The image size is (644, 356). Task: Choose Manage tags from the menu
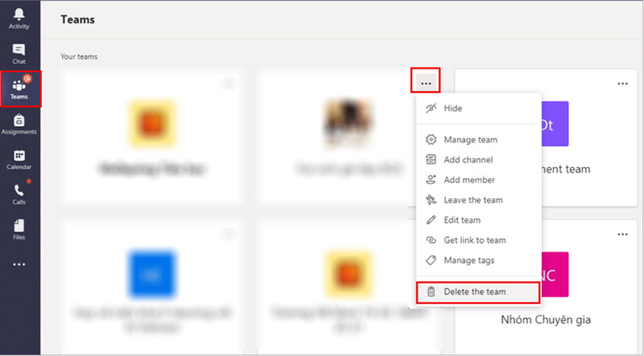tap(469, 260)
